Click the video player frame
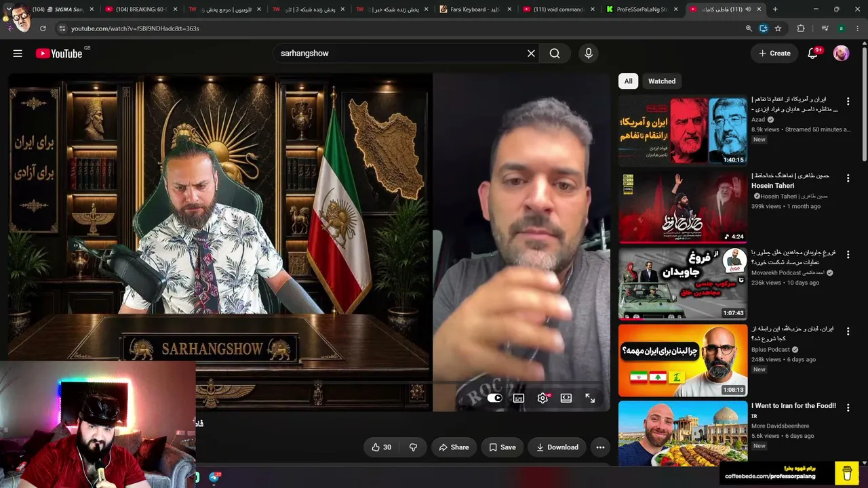Screen dimensions: 868x488 (x=309, y=242)
